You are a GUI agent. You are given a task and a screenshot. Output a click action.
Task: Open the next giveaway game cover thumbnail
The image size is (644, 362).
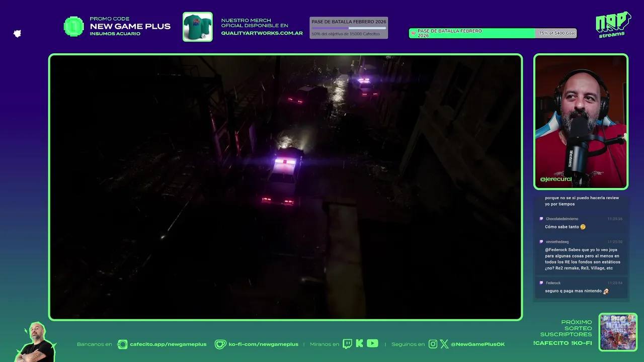coord(618,332)
